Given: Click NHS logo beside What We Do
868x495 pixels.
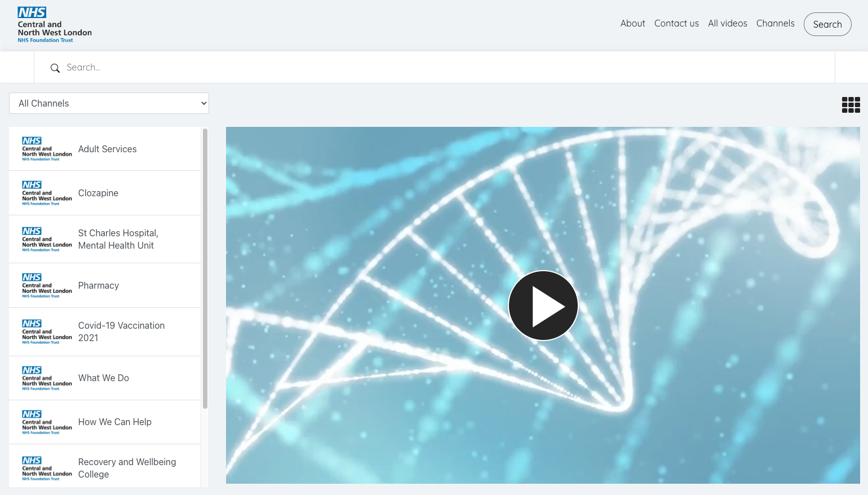Looking at the screenshot, I should coord(47,378).
